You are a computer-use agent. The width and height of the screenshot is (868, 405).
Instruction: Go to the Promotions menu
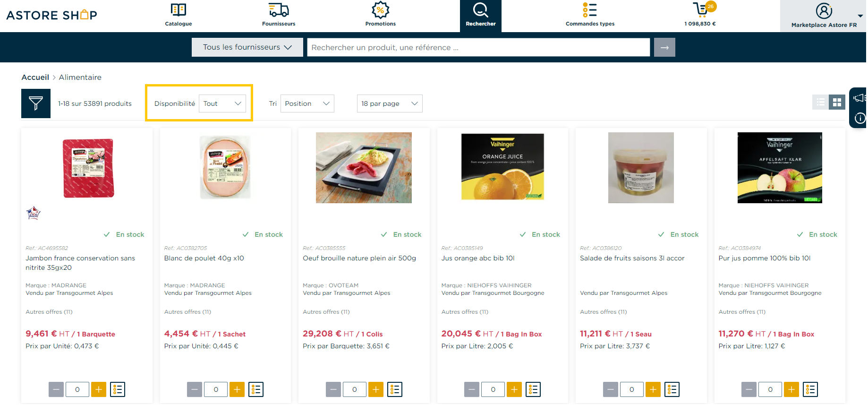coord(381,15)
